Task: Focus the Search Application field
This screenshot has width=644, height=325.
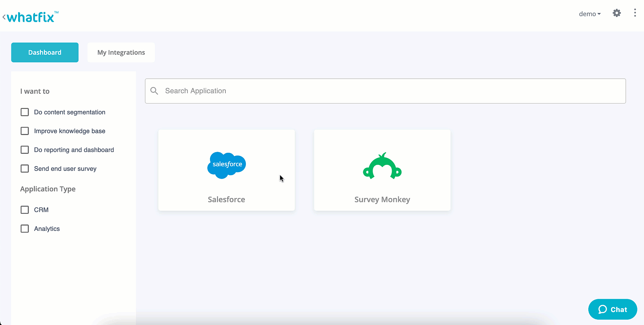Action: pos(385,91)
